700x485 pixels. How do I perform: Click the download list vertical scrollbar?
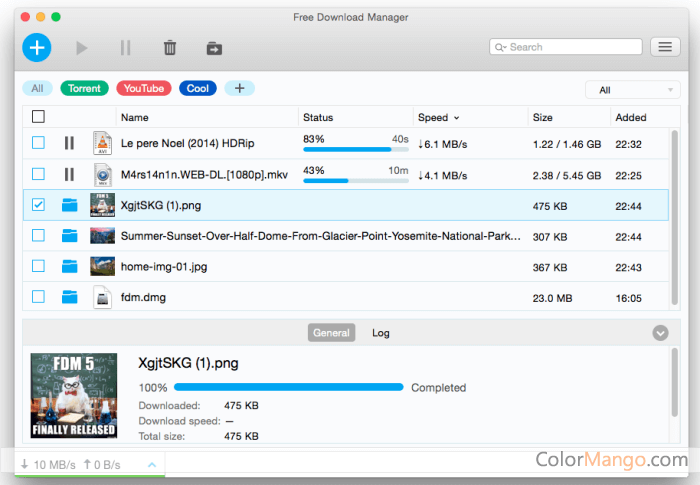coord(675,217)
